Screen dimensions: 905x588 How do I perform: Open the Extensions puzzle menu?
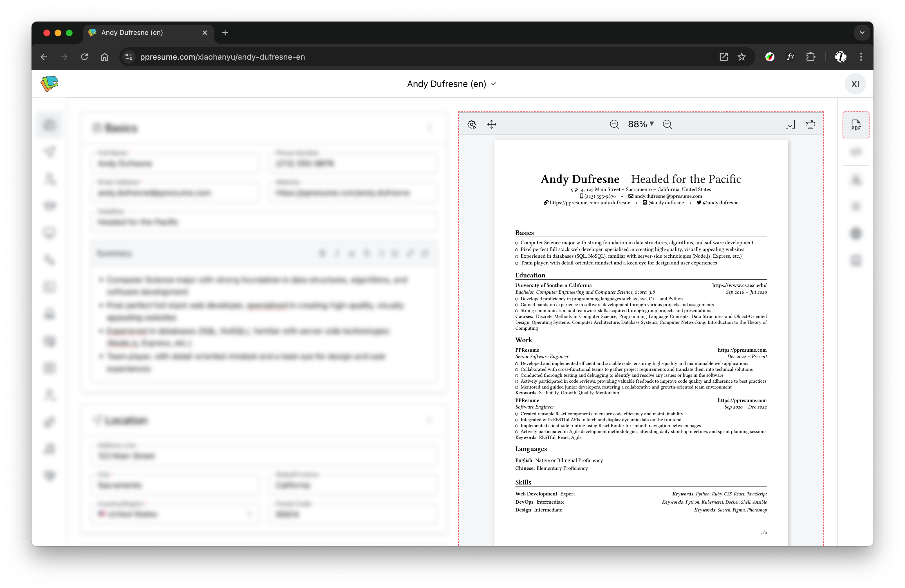(x=810, y=57)
